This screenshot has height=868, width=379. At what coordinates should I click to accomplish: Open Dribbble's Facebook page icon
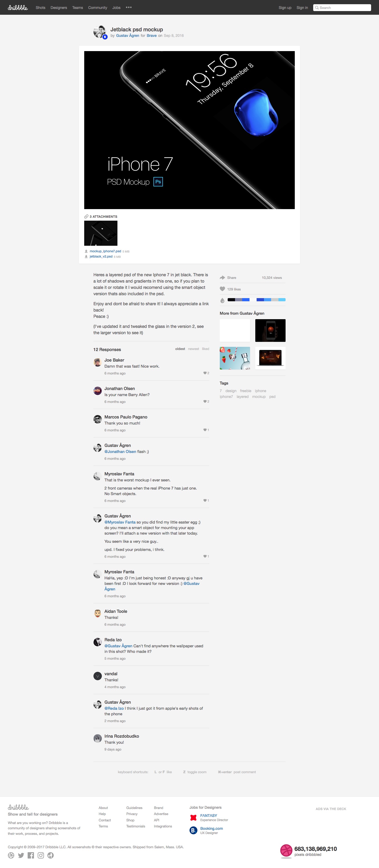tap(31, 855)
